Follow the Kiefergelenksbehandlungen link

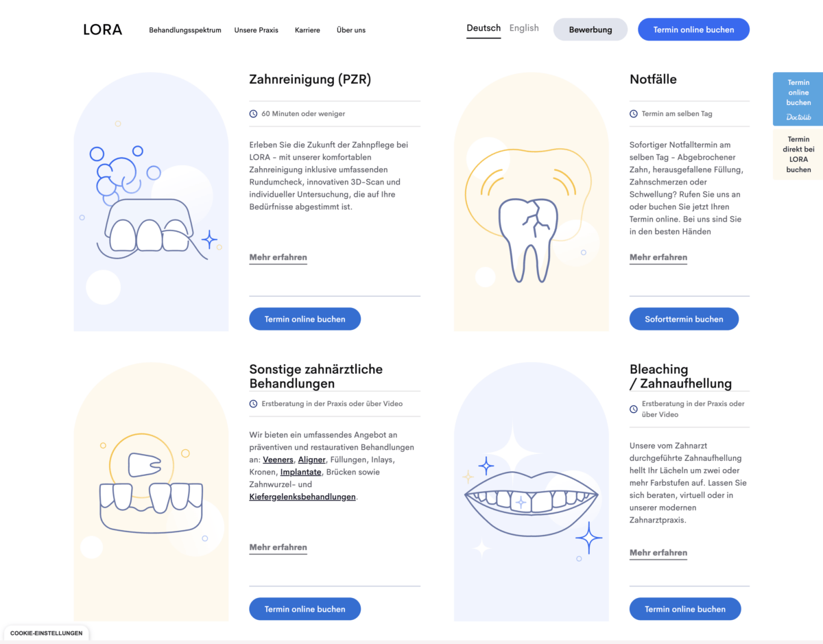[x=302, y=497]
